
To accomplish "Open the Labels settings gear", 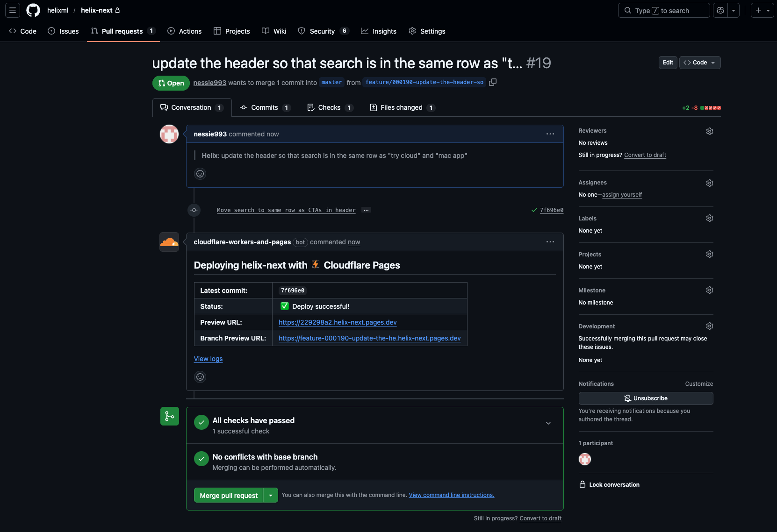I will tap(709, 218).
